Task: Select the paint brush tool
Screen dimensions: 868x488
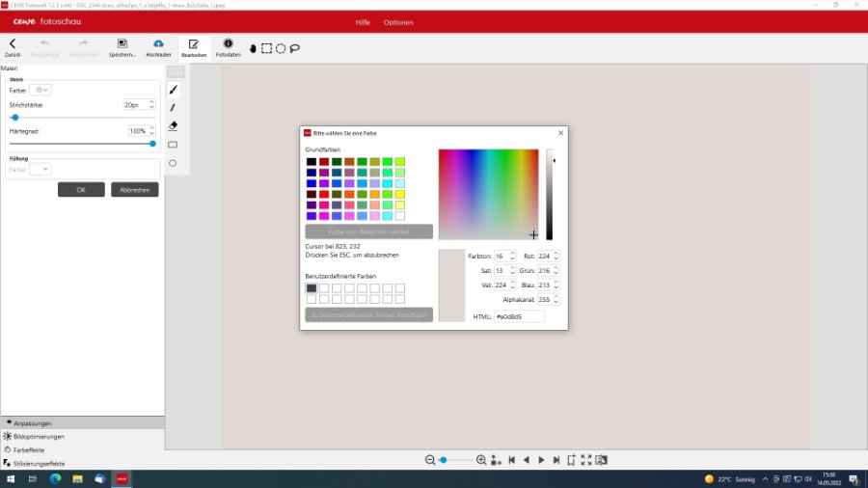Action: pos(174,90)
